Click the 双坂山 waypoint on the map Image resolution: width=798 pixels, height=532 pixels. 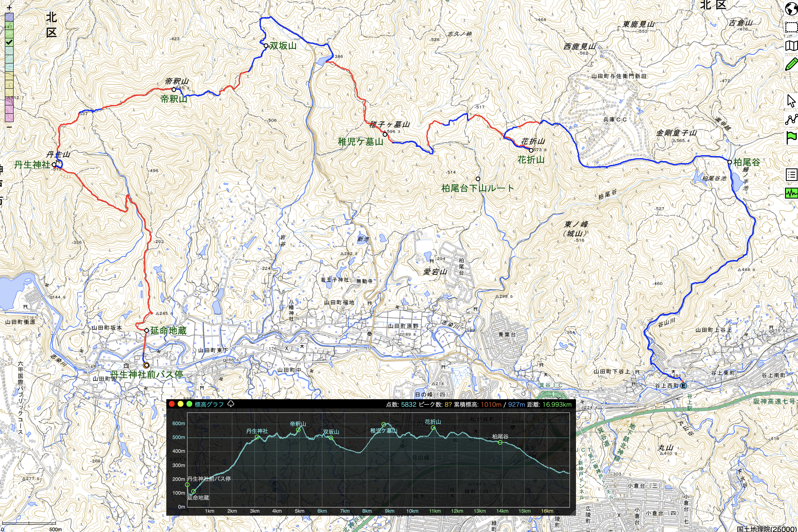(x=266, y=45)
